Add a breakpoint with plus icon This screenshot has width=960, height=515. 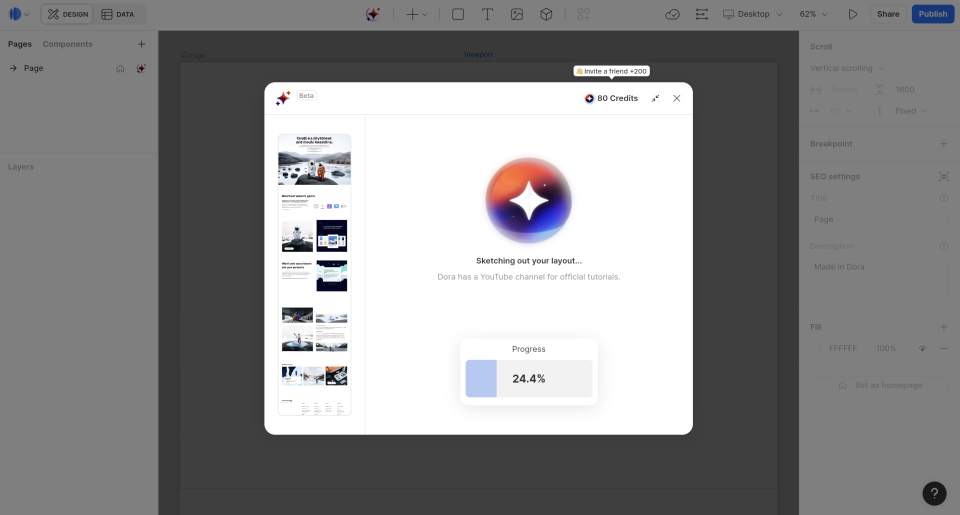pyautogui.click(x=943, y=144)
